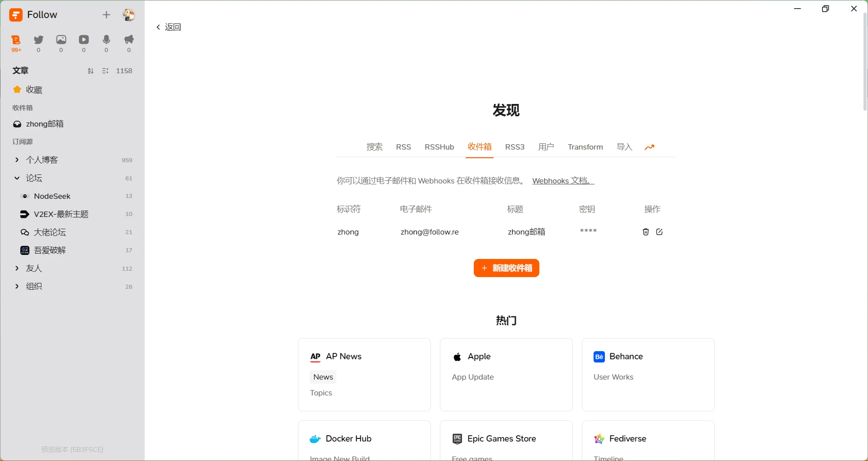The height and width of the screenshot is (461, 868).
Task: Expand the 友人 folder
Action: [x=17, y=268]
